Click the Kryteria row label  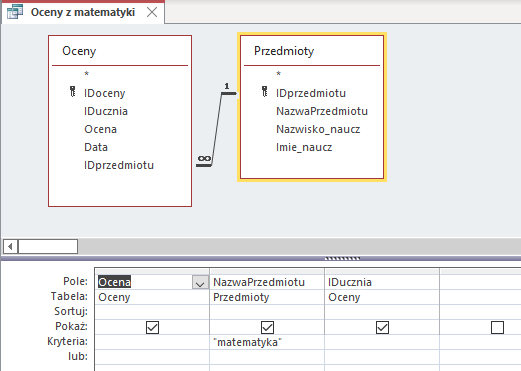[67, 341]
